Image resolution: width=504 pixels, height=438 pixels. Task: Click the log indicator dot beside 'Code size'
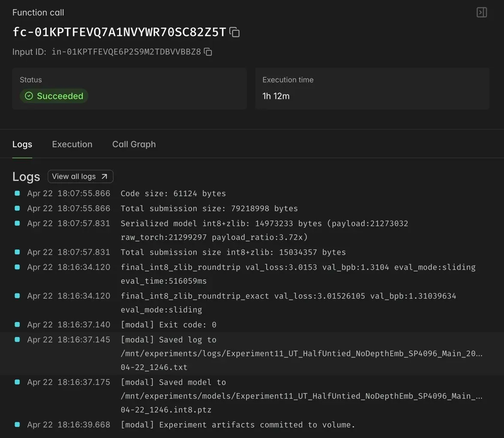click(17, 194)
